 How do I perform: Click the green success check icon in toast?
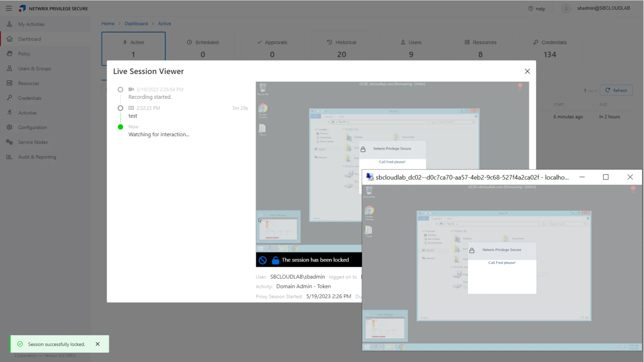(x=20, y=344)
